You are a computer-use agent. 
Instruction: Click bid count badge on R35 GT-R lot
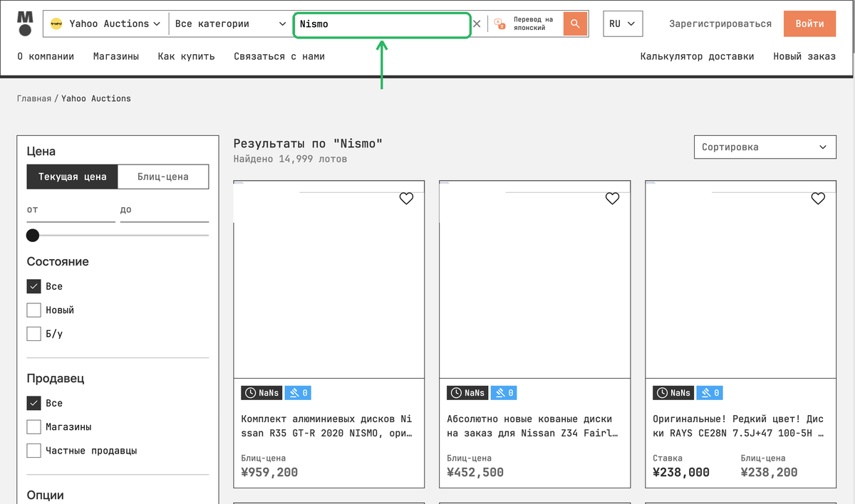298,393
